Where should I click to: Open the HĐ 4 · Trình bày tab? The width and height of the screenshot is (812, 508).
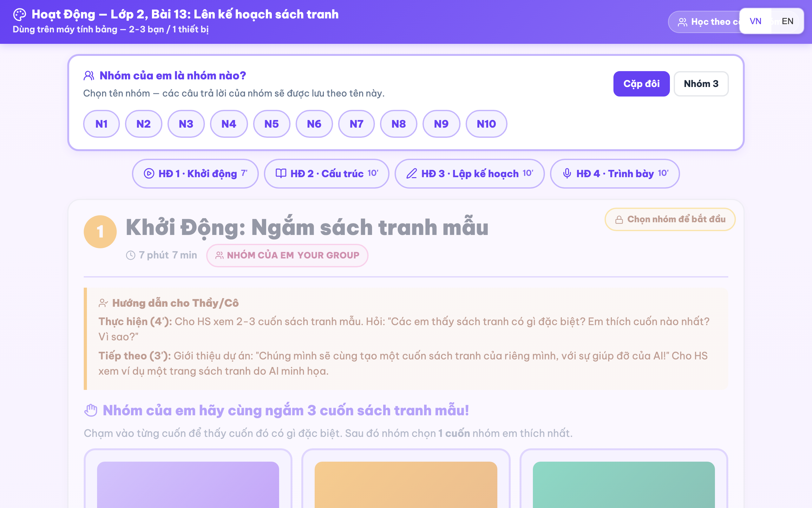615,173
